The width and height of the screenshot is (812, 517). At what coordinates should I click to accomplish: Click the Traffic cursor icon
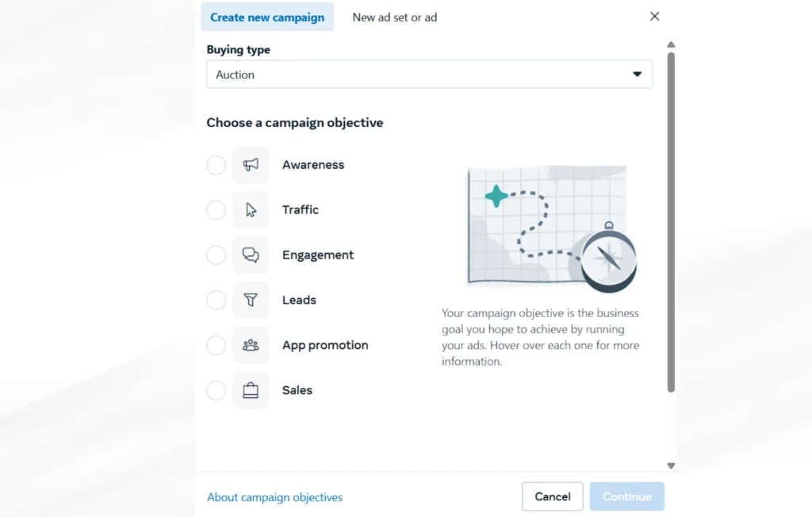click(x=251, y=210)
